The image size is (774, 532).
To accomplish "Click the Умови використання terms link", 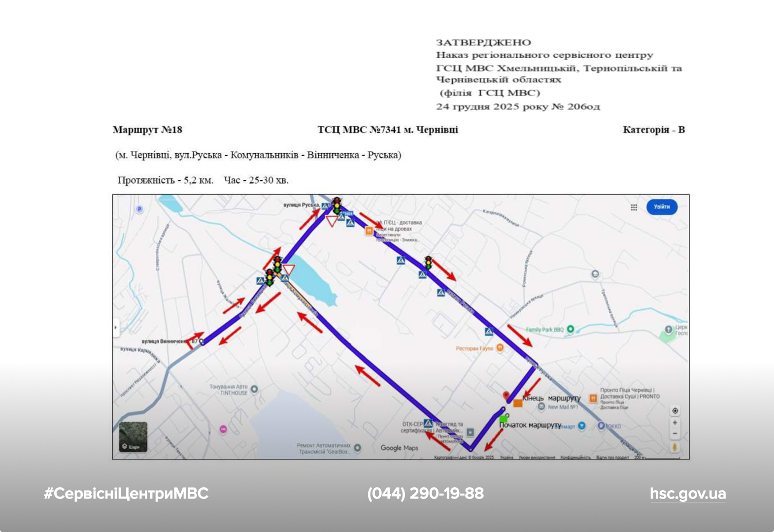I will [x=537, y=458].
